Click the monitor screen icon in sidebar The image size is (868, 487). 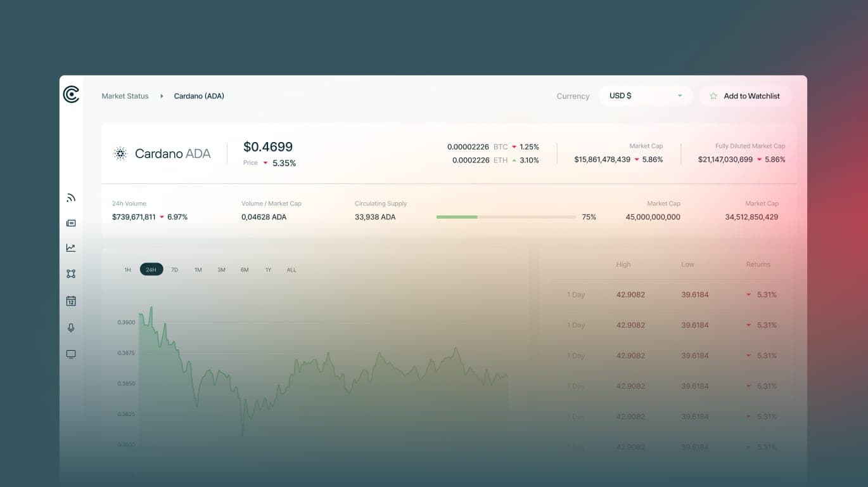71,354
